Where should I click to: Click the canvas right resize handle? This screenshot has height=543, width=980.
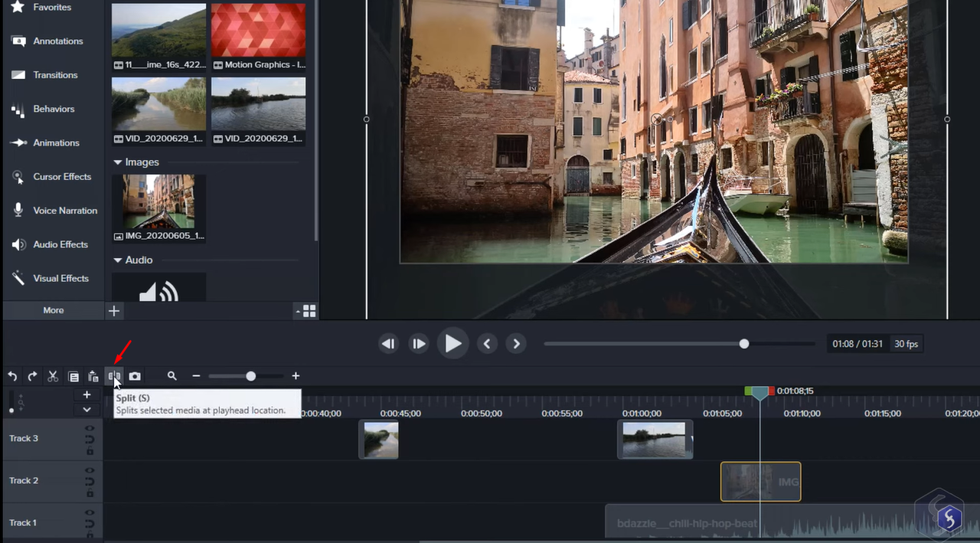[947, 119]
